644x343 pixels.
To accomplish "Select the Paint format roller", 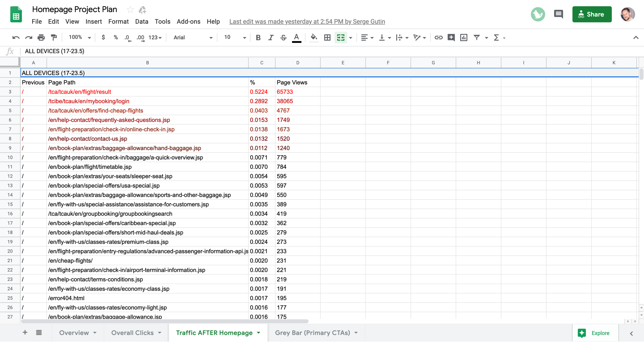I will click(54, 38).
